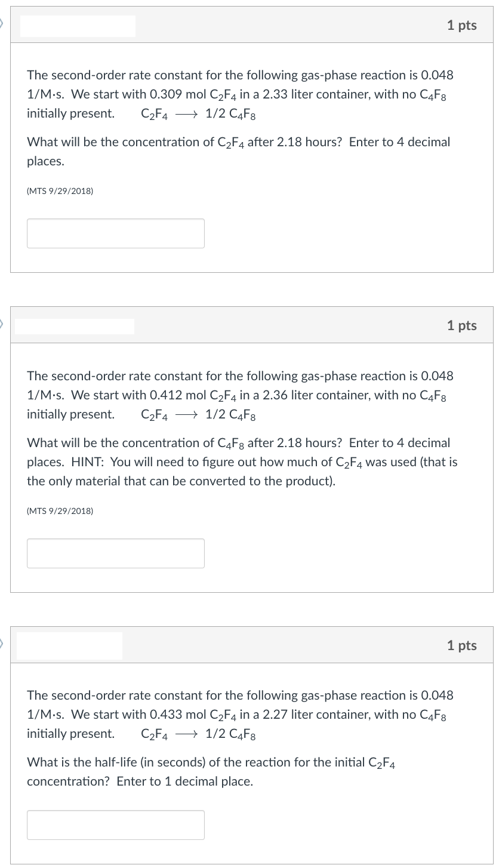This screenshot has height=868, width=499.
Task: Click the reaction arrow in question three
Action: 187,733
